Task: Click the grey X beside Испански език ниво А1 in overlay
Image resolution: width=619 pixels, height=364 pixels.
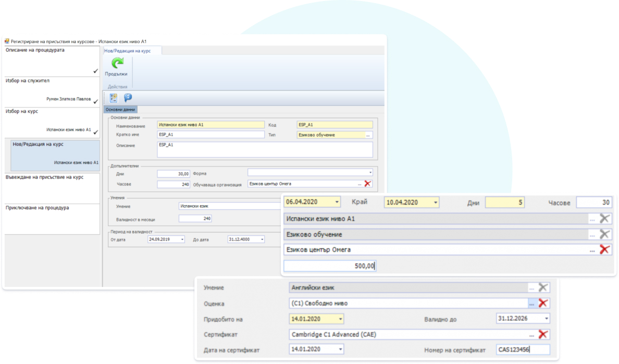Action: (604, 219)
